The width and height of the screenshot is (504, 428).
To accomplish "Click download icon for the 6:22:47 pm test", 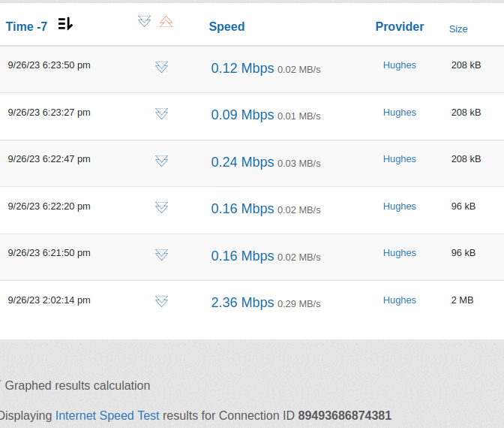I will 161,161.
